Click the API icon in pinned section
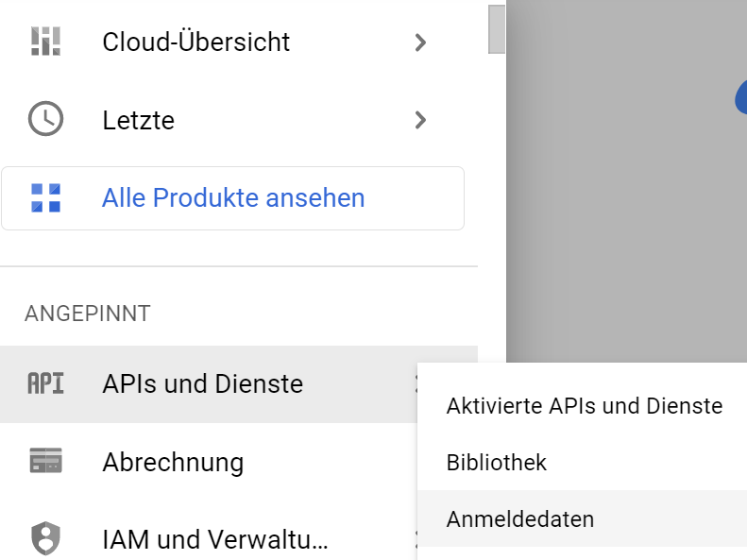Viewport: 747px width, 560px height. pos(45,384)
